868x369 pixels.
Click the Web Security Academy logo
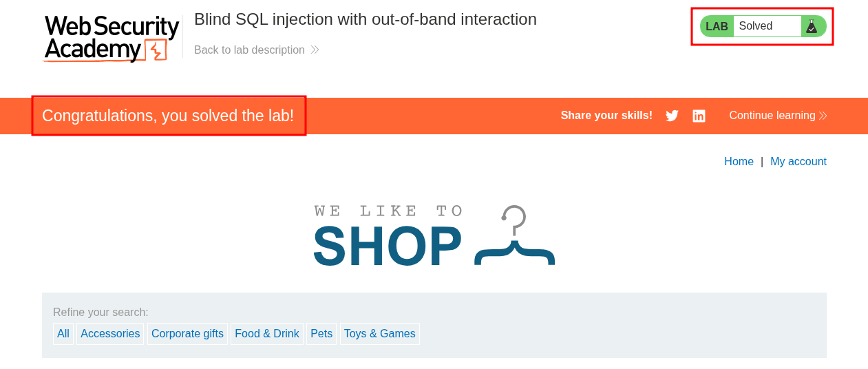(x=111, y=39)
